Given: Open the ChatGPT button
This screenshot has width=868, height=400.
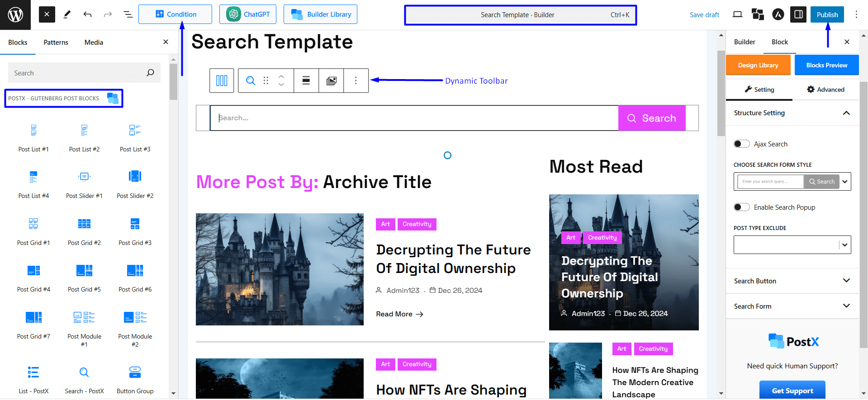Looking at the screenshot, I should pos(248,14).
